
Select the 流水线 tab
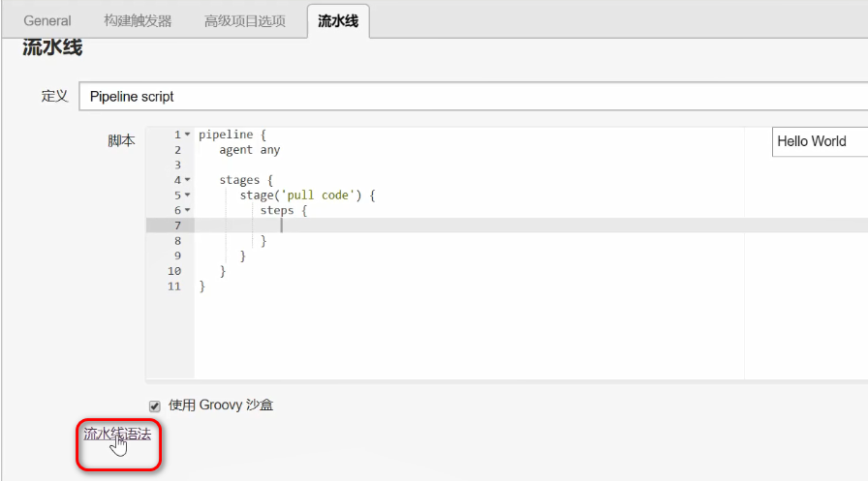338,21
